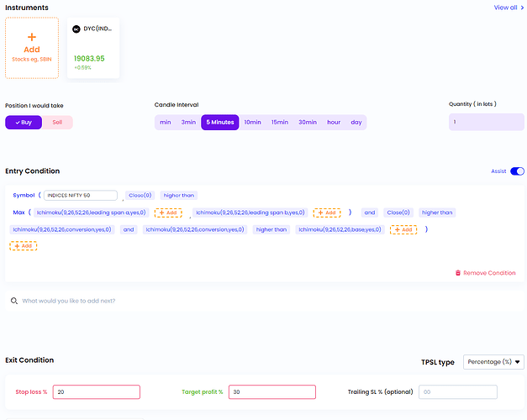The width and height of the screenshot is (527, 420).
Task: Click Add after leading span b
Action: [x=327, y=213]
